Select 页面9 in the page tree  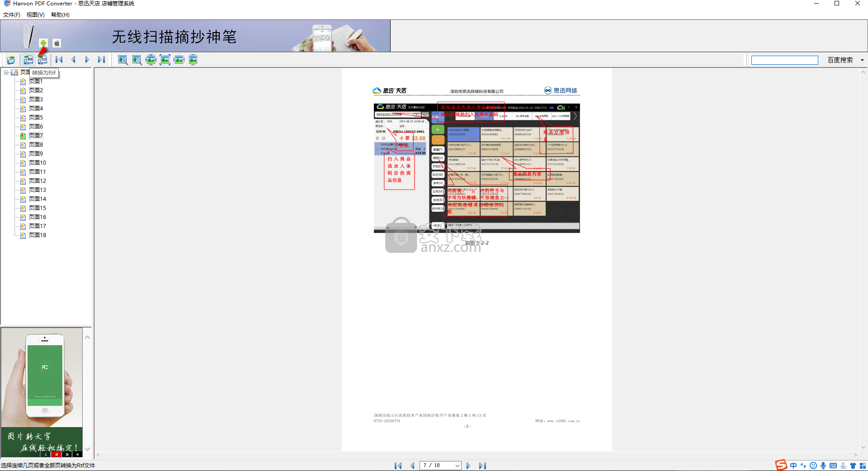pyautogui.click(x=36, y=154)
